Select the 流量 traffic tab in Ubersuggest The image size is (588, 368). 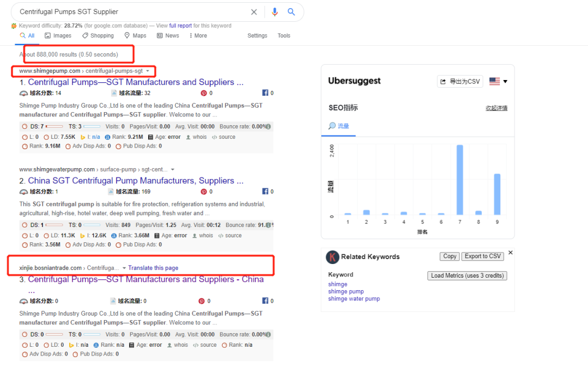point(339,126)
